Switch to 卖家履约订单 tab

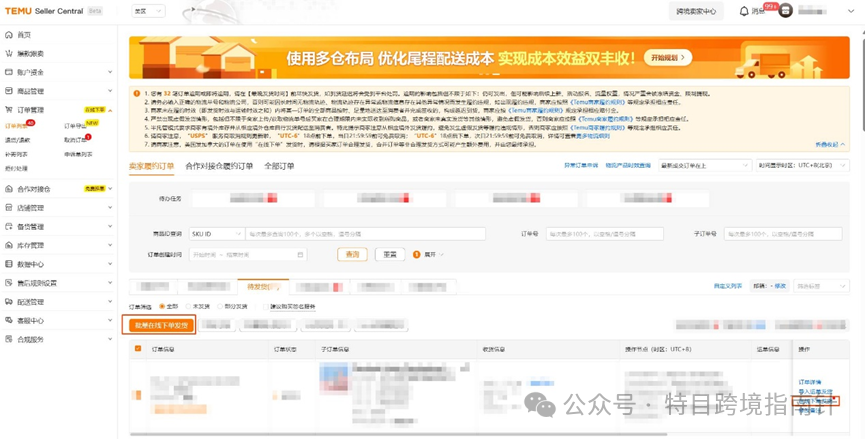pyautogui.click(x=151, y=166)
